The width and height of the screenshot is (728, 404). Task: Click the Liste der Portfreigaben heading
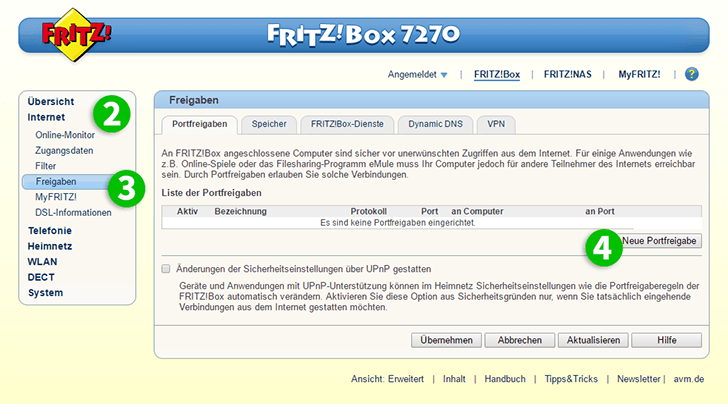tap(212, 193)
